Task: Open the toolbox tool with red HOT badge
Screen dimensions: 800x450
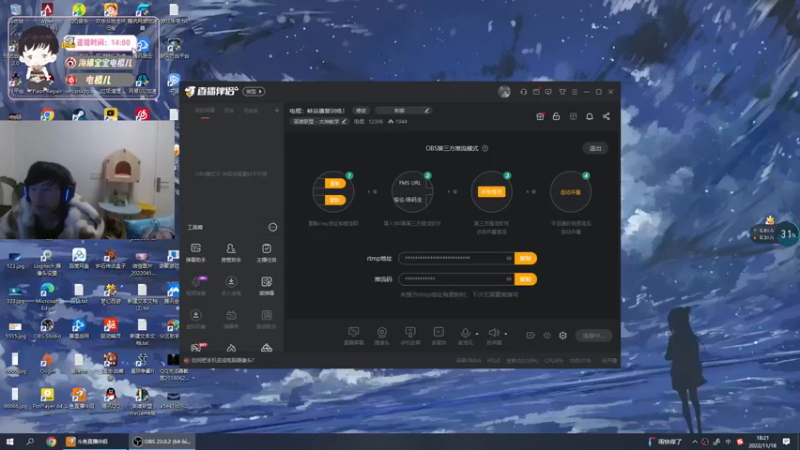Action: (197, 348)
